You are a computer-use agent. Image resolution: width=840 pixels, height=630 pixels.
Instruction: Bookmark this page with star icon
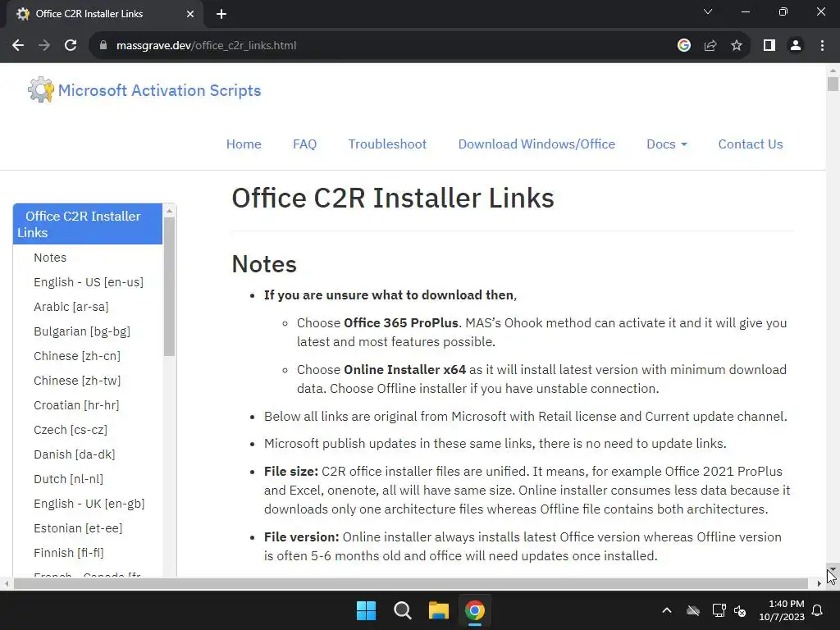[737, 46]
